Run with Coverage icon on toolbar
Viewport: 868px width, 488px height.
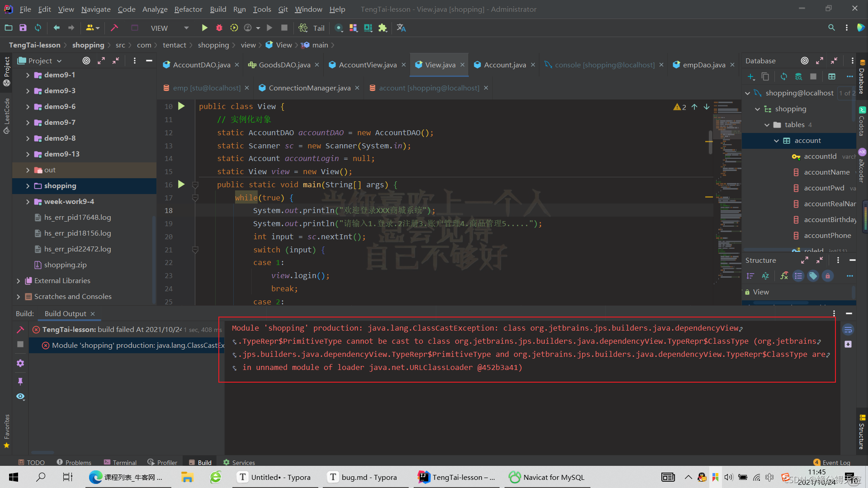point(234,28)
